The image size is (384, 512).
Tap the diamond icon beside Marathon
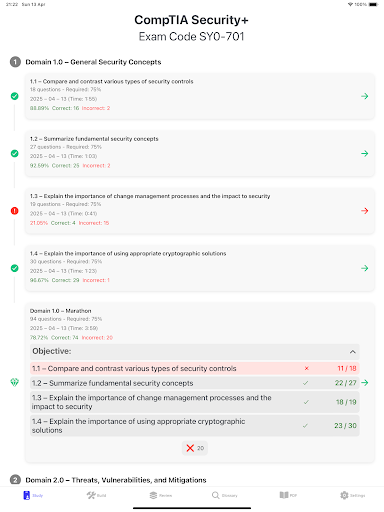tap(14, 382)
